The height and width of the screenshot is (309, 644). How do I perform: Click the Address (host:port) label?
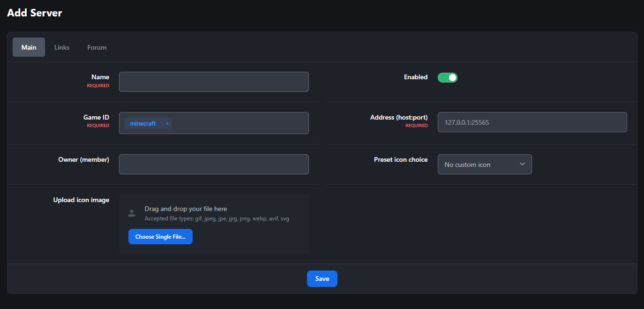coord(399,117)
